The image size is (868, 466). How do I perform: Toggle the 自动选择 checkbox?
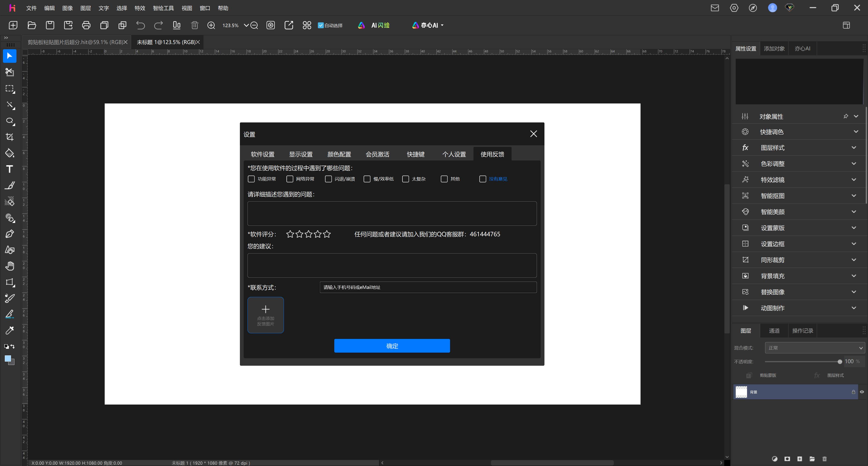point(321,25)
